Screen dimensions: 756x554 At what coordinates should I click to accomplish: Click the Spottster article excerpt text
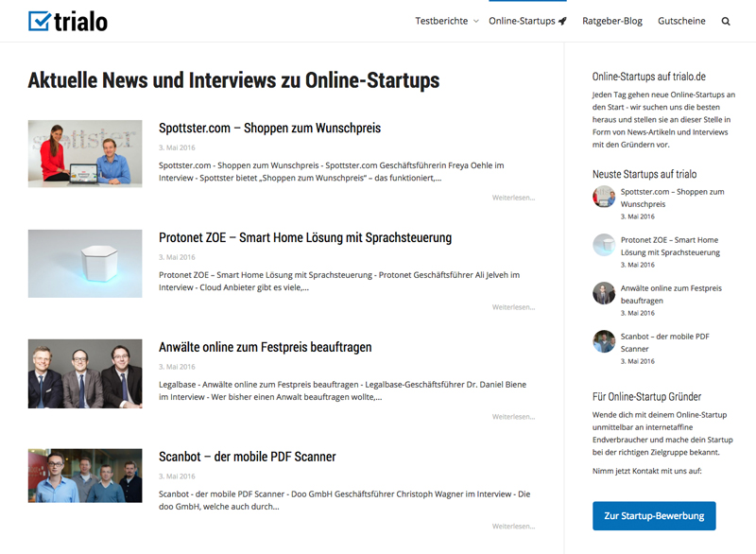(332, 172)
